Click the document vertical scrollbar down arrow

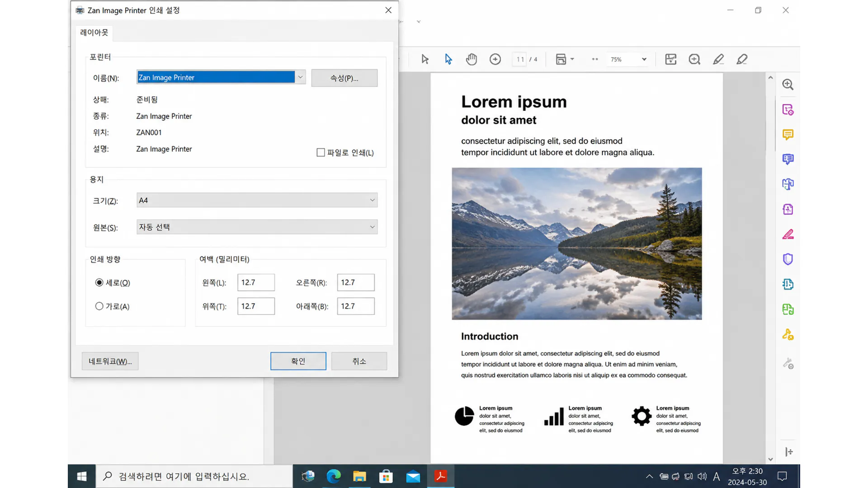tap(770, 459)
